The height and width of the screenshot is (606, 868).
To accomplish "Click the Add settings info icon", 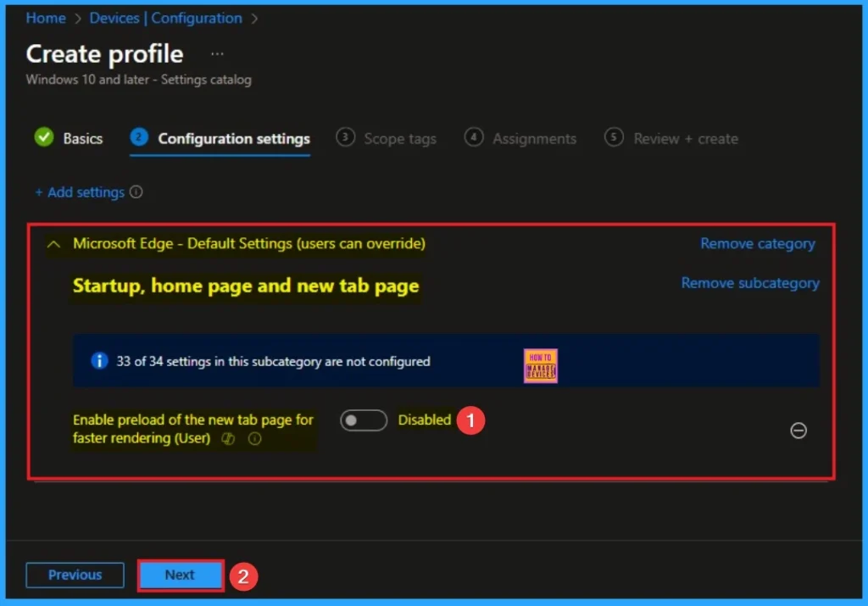I will pos(136,192).
